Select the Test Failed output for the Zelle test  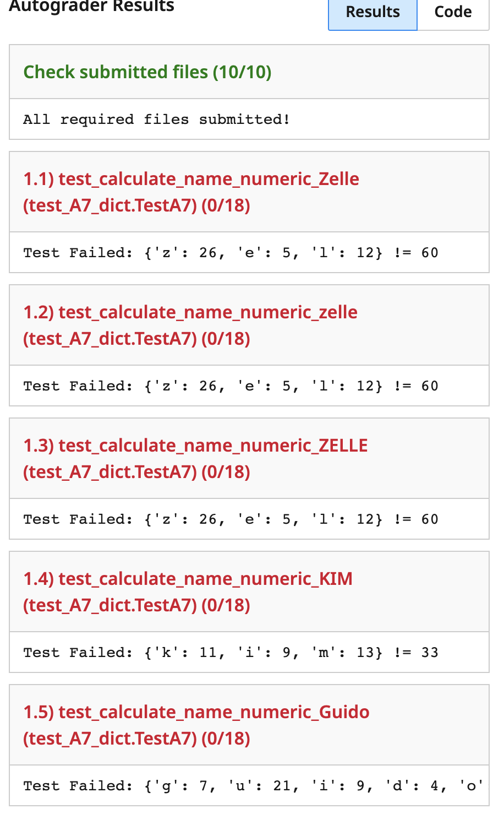[230, 252]
